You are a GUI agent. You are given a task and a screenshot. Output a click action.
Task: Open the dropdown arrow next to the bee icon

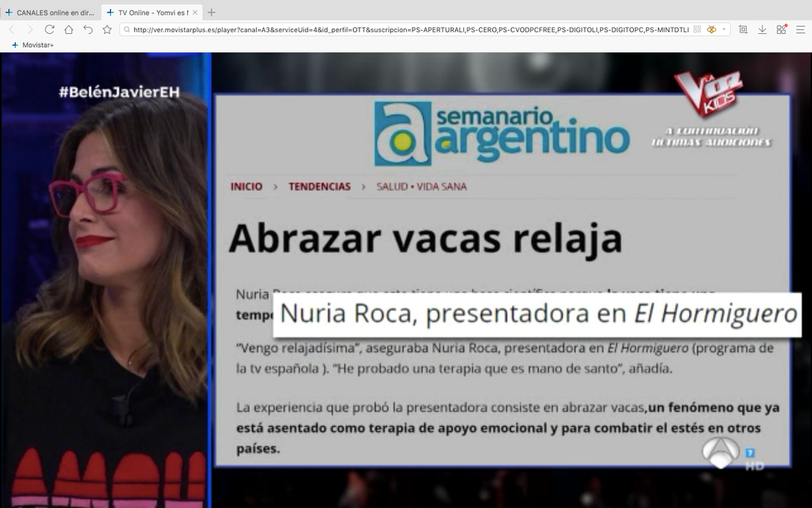tap(724, 30)
